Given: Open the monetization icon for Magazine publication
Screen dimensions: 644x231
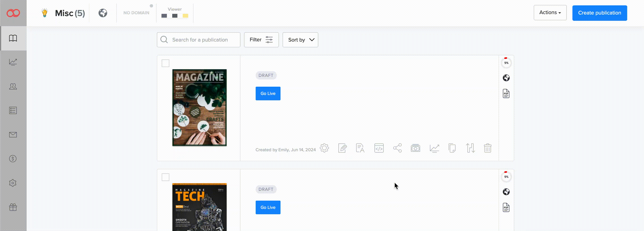Looking at the screenshot, I should pyautogui.click(x=415, y=148).
